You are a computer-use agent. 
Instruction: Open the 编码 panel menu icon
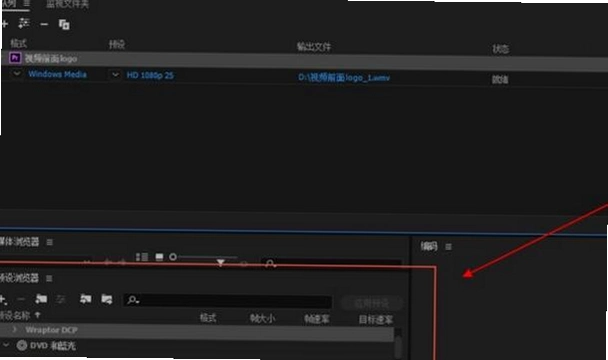[x=449, y=247]
